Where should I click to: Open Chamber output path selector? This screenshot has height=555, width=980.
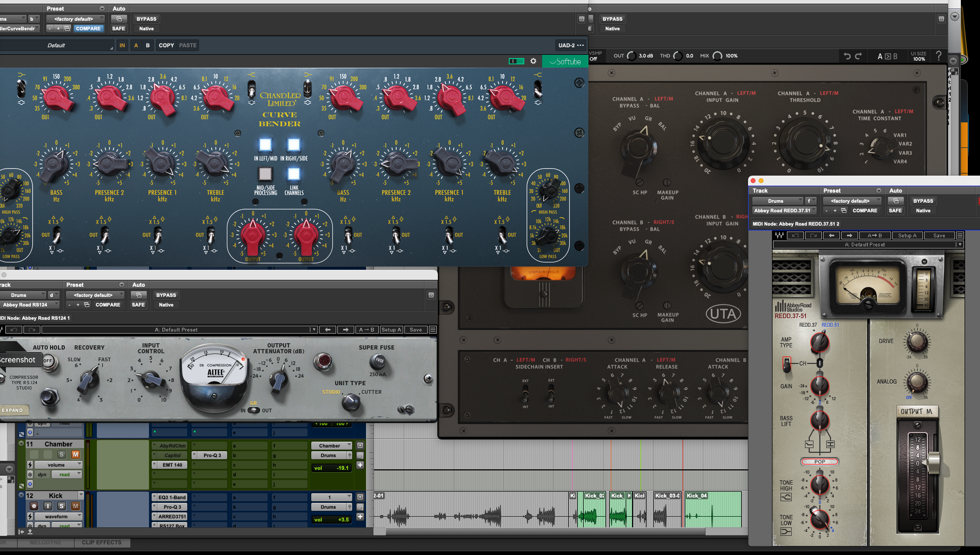331,445
